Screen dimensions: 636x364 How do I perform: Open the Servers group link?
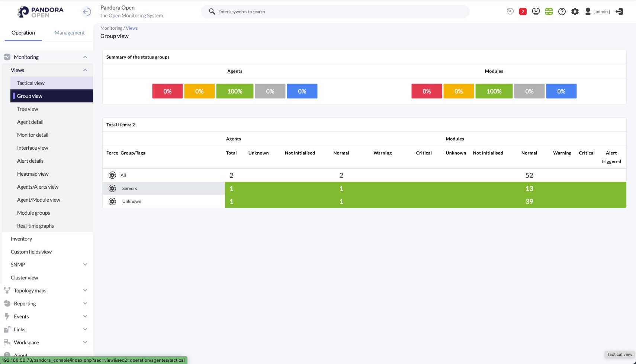click(129, 188)
